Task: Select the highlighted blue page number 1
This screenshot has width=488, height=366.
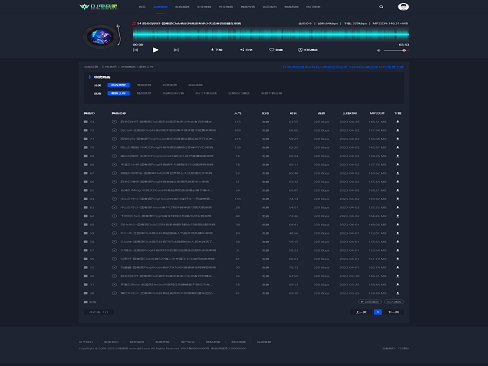Action: [x=378, y=312]
